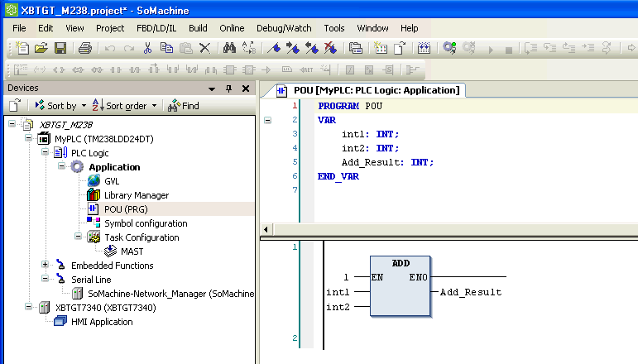The width and height of the screenshot is (638, 364).
Task: Click the Cut scissors icon
Action: 147,48
